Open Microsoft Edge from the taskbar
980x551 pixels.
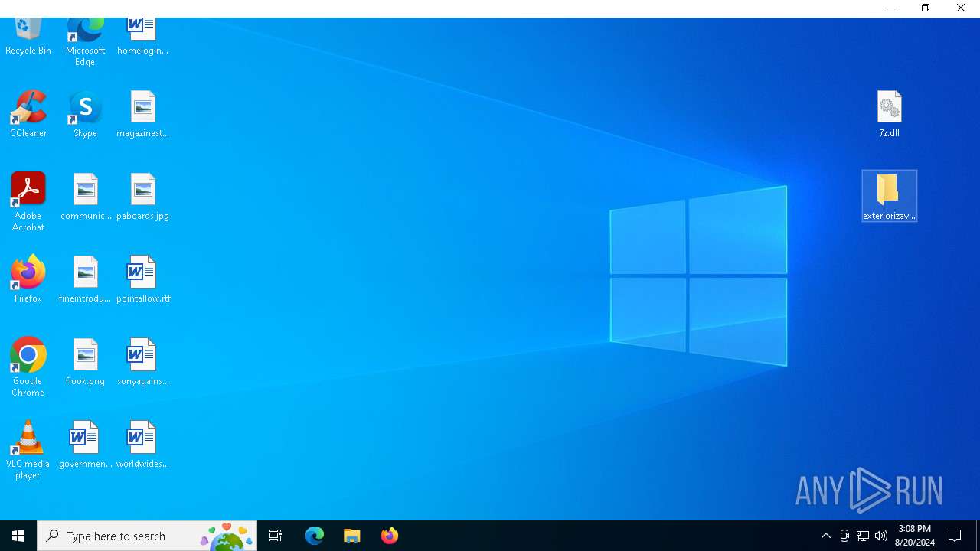[315, 536]
